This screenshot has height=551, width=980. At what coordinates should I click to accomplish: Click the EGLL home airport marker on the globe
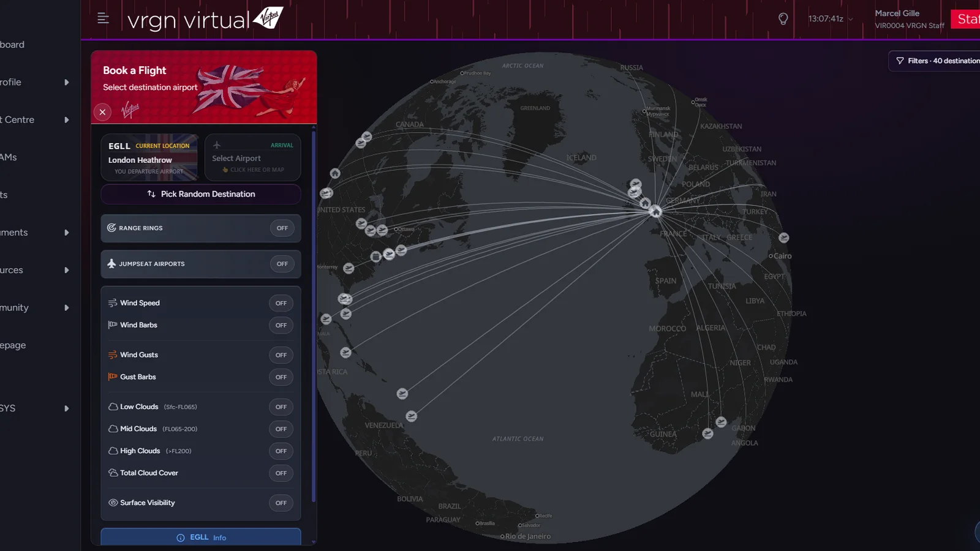point(655,212)
